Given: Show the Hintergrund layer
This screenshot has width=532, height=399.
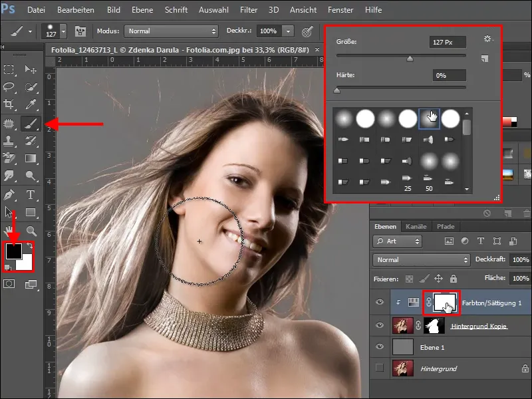Looking at the screenshot, I should click(380, 368).
